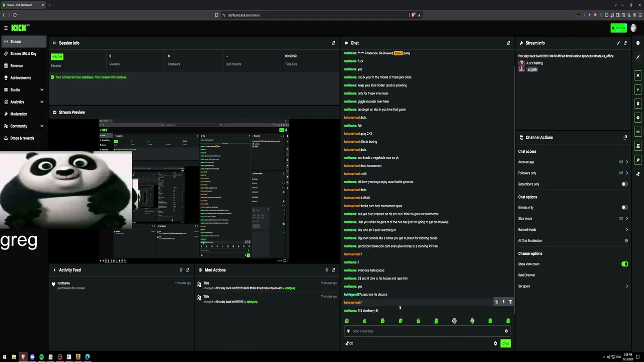Pop out the Chat panel
The width and height of the screenshot is (644, 362).
point(508,43)
